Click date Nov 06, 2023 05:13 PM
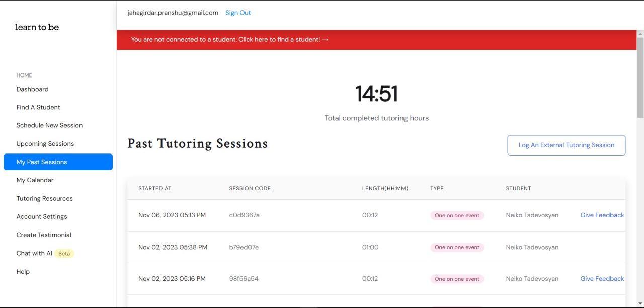This screenshot has height=308, width=644. (172, 215)
